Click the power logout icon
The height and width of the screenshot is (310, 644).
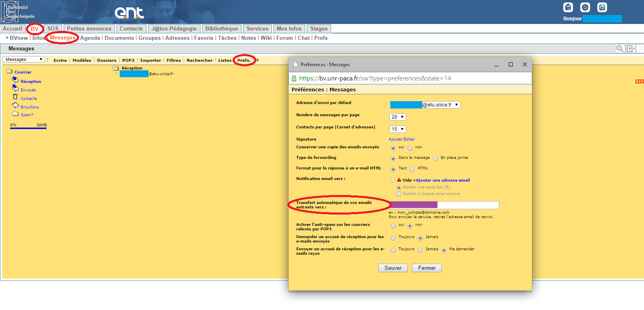[x=602, y=7]
